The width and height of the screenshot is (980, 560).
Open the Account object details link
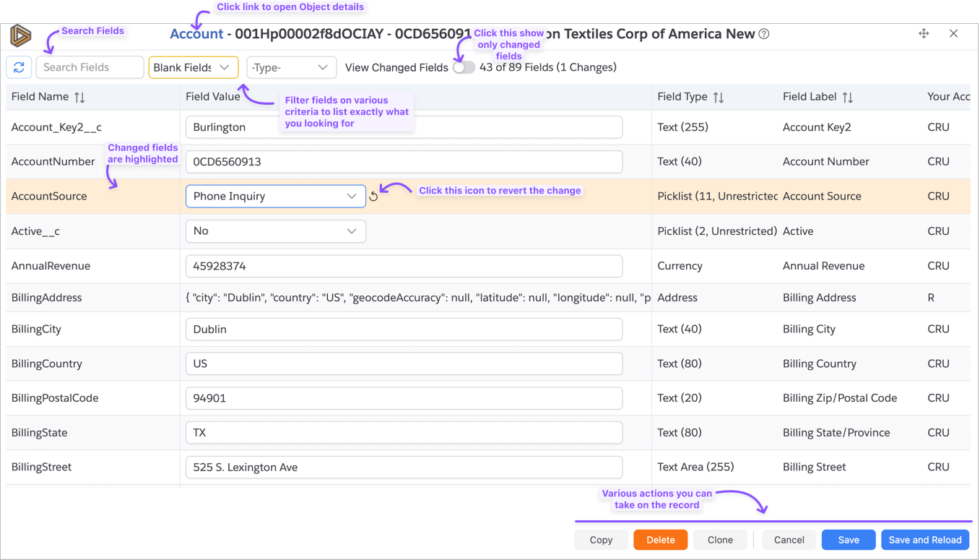click(196, 34)
